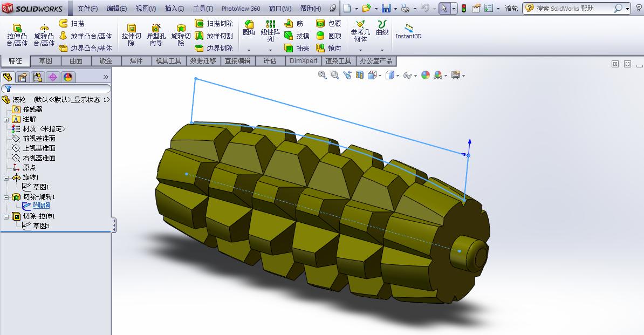Select the 线性阵列 linear pattern tool
The image size is (644, 335).
point(270,31)
